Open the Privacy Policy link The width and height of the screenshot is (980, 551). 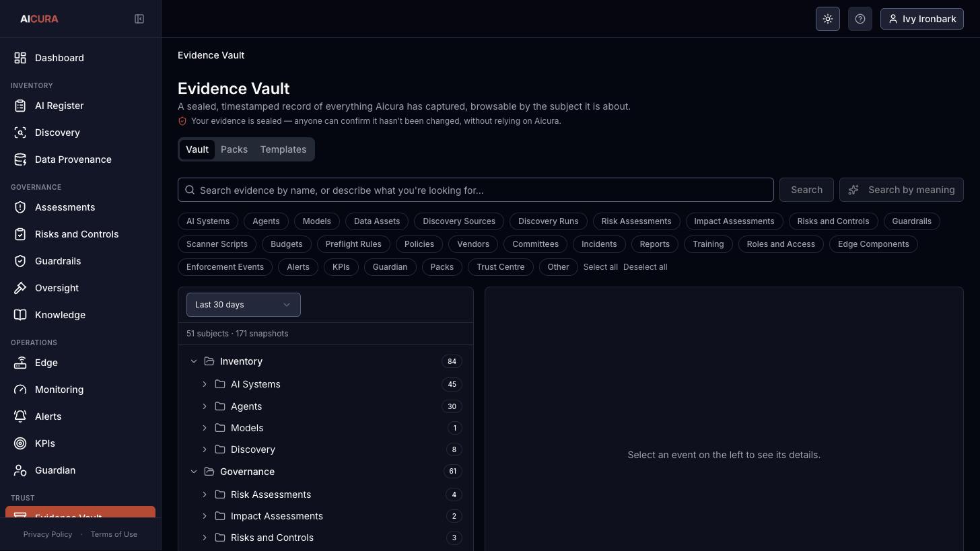tap(48, 534)
